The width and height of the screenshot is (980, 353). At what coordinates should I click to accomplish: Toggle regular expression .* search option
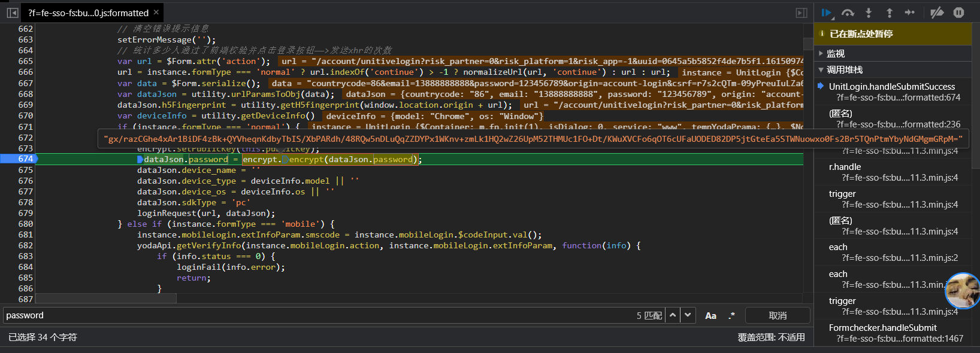[x=731, y=316]
